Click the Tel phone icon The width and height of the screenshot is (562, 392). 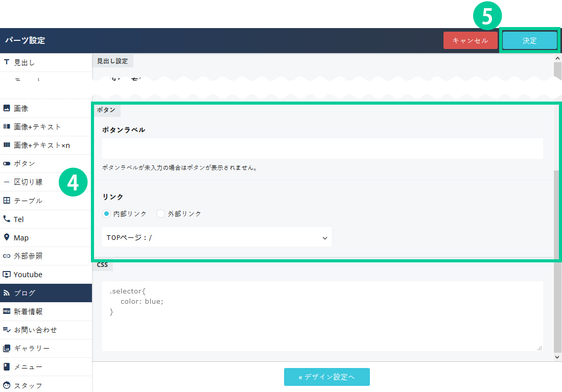[7, 219]
